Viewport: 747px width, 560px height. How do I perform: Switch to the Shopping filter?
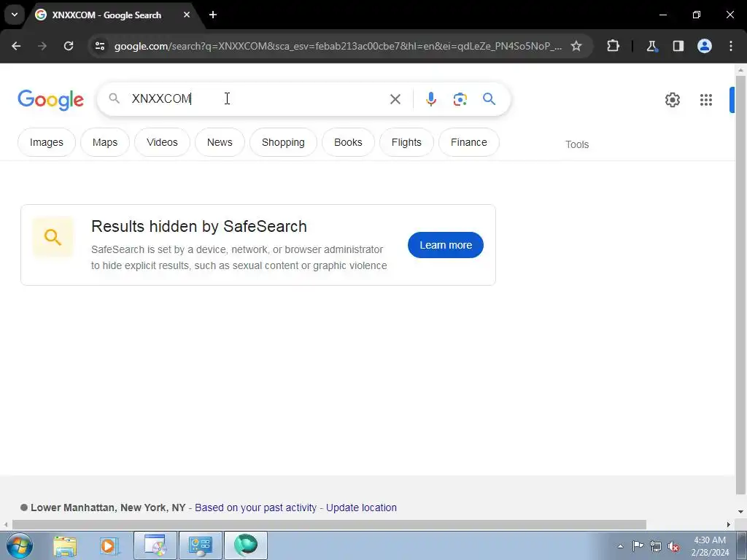(283, 142)
